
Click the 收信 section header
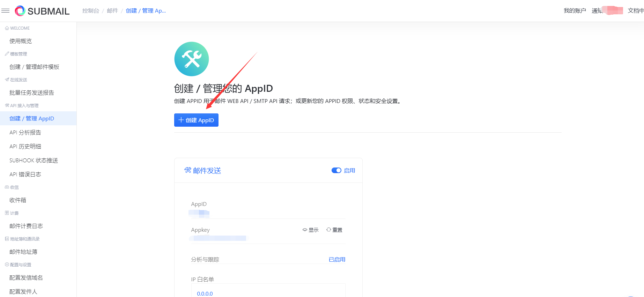pyautogui.click(x=12, y=187)
